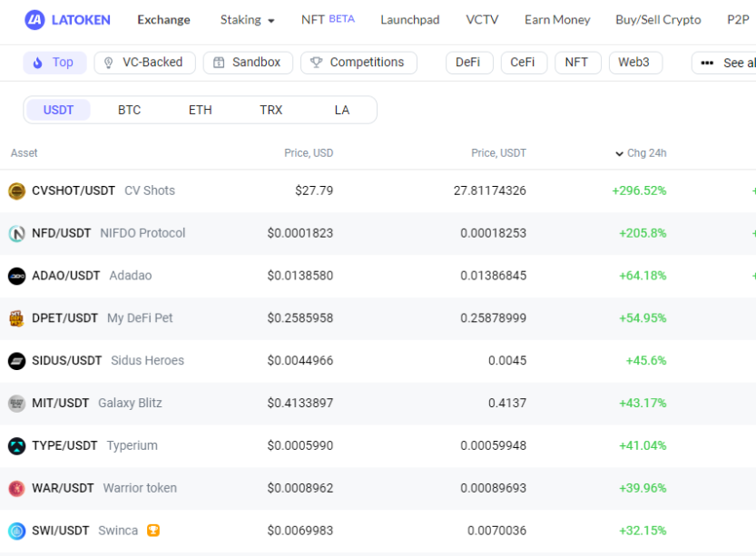Switch to the ETH market tab
Screen dimensions: 756x556
pos(200,110)
